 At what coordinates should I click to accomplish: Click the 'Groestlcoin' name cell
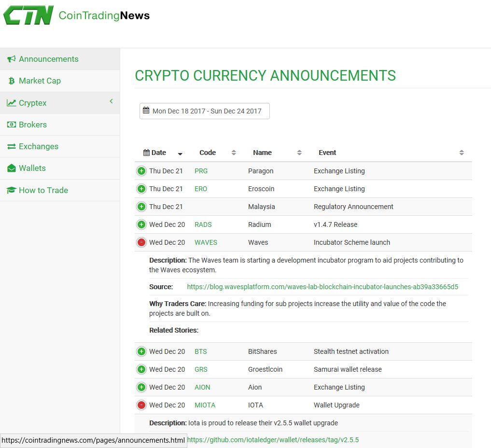tap(265, 369)
